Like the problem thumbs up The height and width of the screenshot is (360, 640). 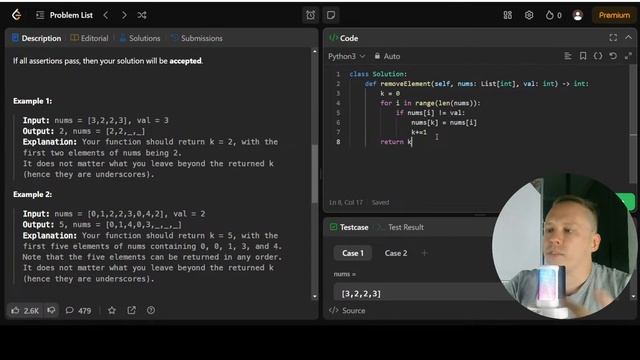(25, 311)
